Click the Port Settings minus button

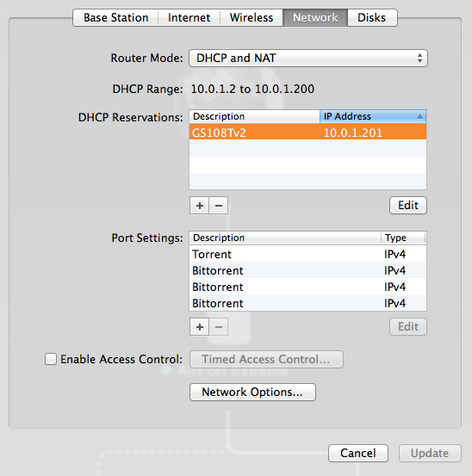point(219,327)
